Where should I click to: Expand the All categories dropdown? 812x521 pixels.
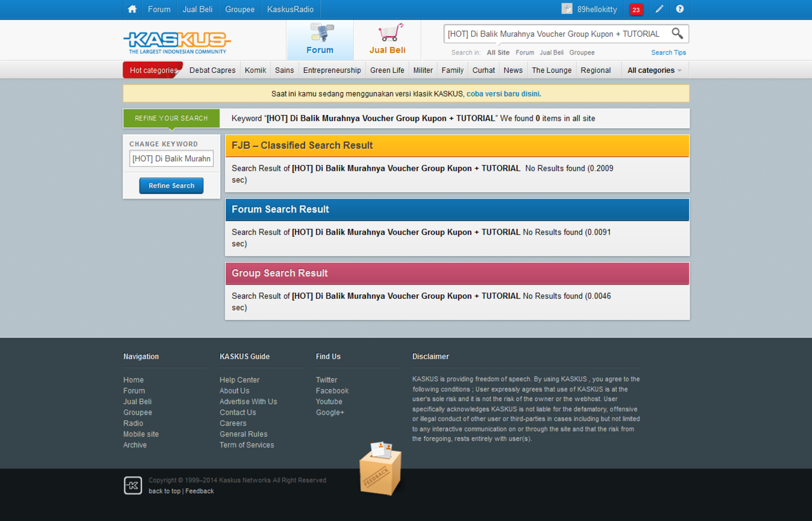click(x=655, y=70)
